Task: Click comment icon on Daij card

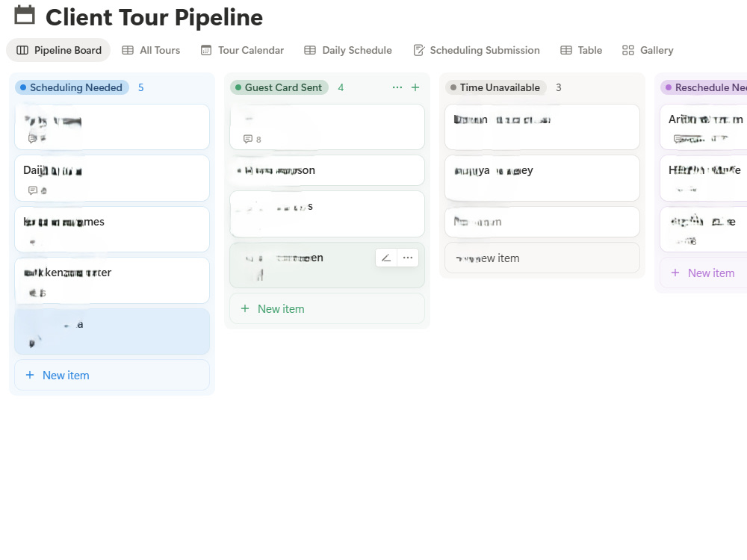Action: point(32,190)
